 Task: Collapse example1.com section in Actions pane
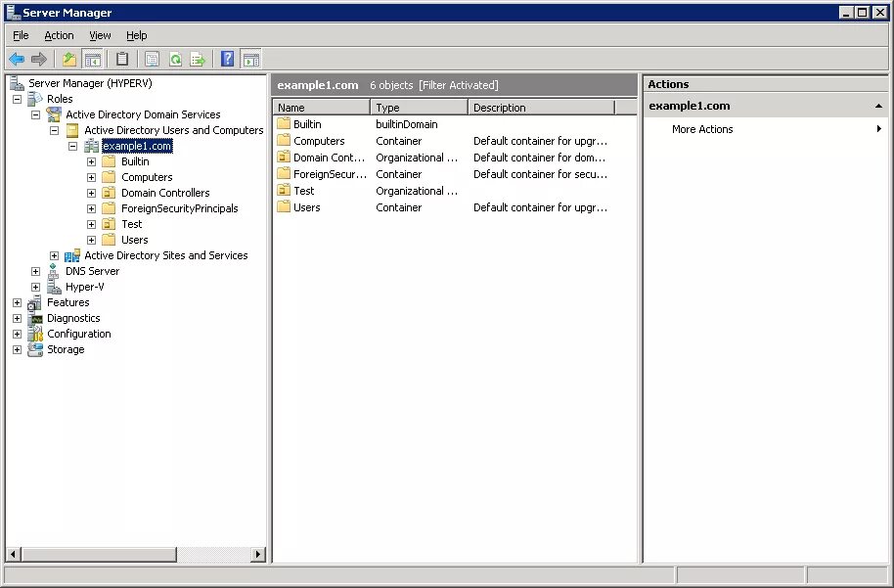tap(878, 106)
